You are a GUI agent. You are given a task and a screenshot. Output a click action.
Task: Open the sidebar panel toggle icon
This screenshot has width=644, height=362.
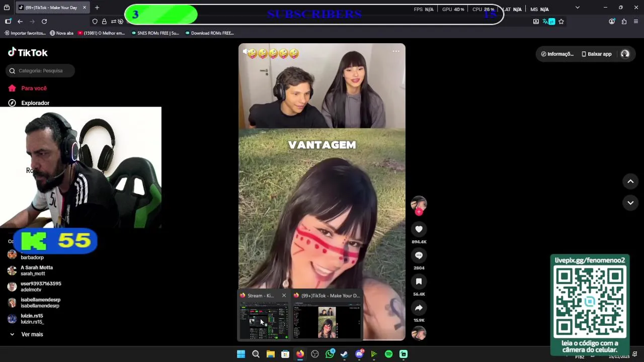tap(8, 22)
